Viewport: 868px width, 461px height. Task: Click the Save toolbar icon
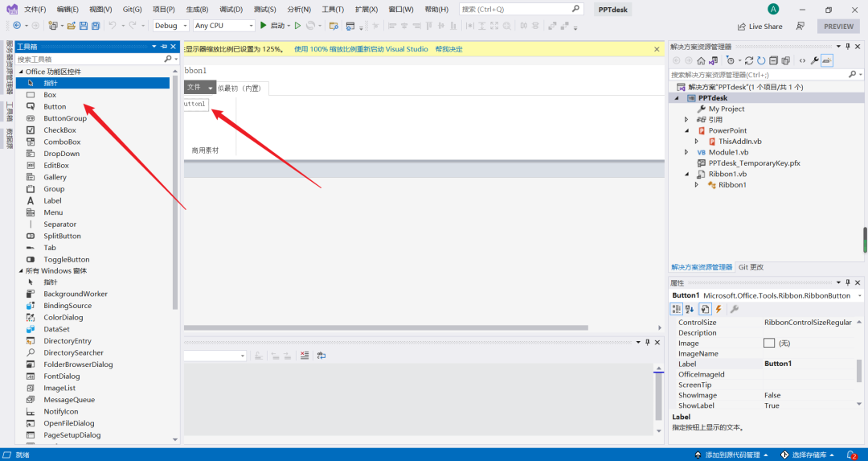83,26
